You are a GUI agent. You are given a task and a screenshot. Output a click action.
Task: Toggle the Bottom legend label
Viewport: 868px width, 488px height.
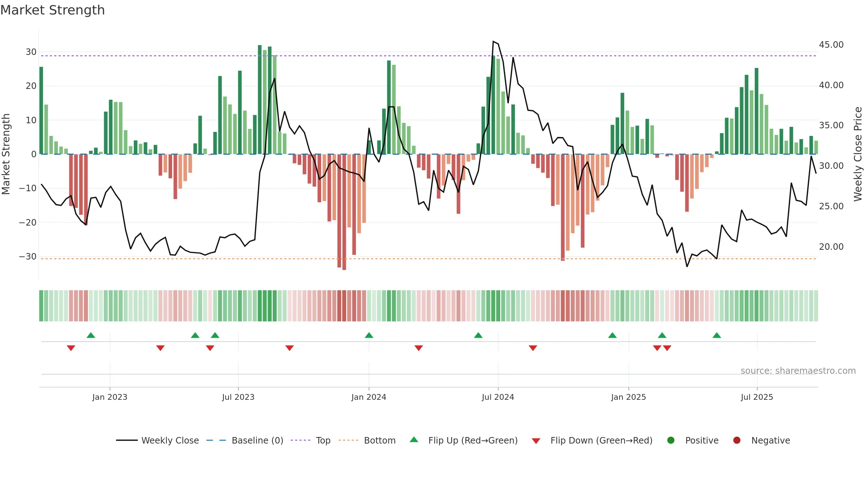(x=380, y=440)
